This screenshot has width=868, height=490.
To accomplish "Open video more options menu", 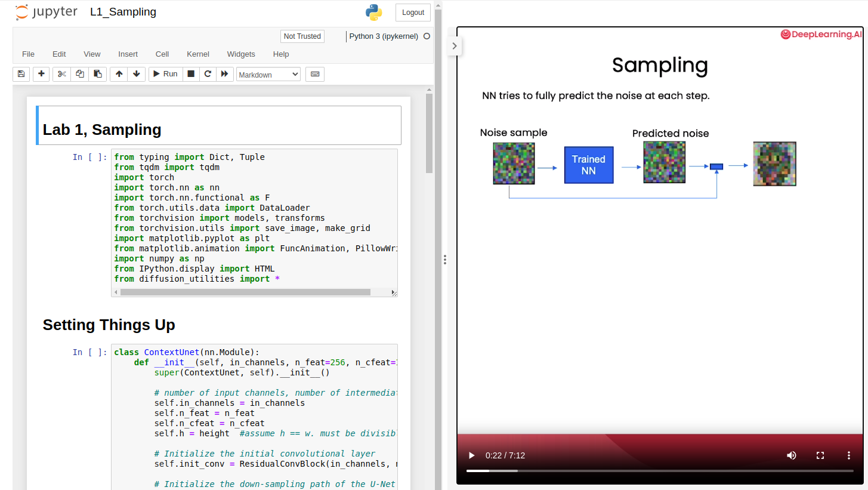I will (x=849, y=455).
